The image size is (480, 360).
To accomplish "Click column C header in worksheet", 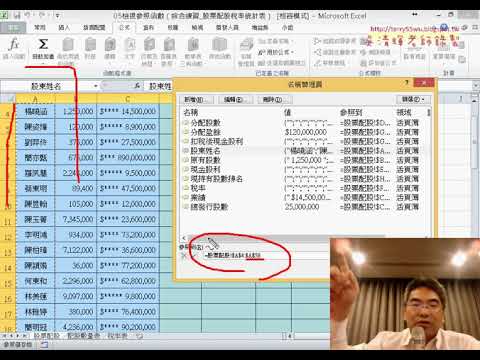I will pyautogui.click(x=128, y=99).
